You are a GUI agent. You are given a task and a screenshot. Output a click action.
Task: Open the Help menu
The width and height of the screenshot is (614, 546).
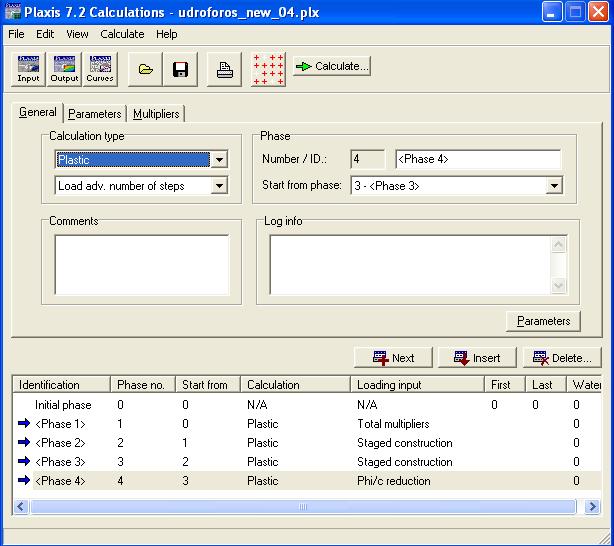pyautogui.click(x=166, y=34)
